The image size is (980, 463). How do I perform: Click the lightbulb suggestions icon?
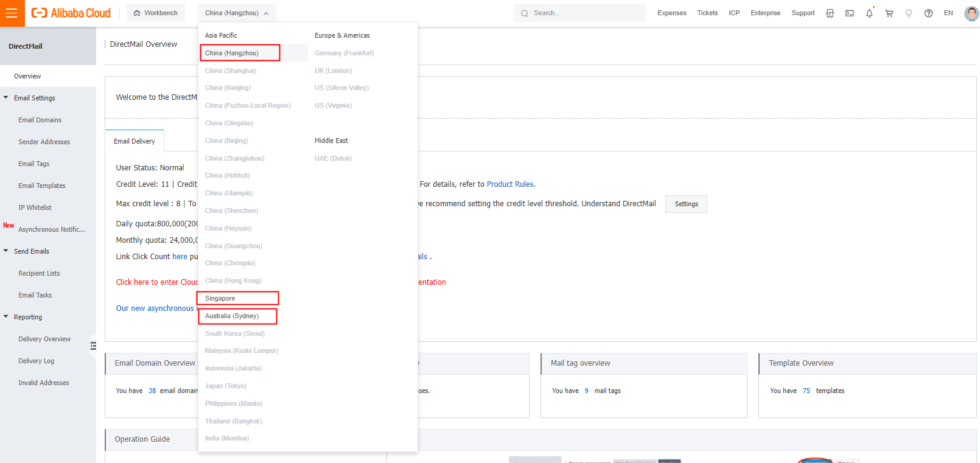pyautogui.click(x=909, y=13)
